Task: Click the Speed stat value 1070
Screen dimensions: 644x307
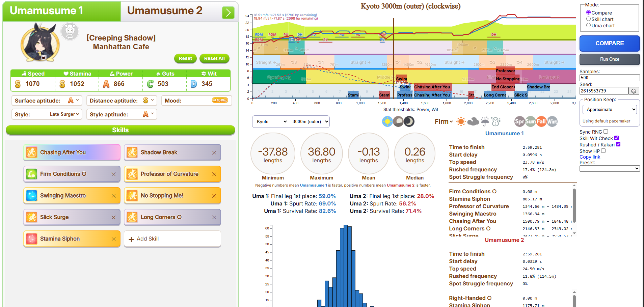Action: point(32,84)
